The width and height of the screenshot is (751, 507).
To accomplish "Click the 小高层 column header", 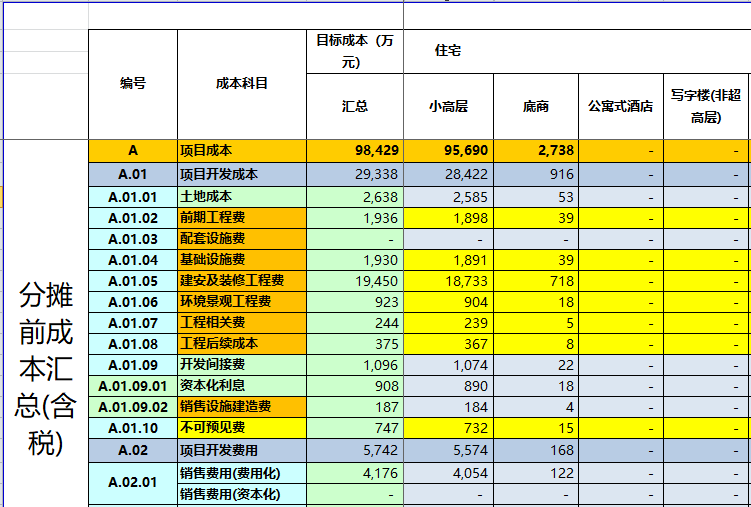I will coord(448,106).
